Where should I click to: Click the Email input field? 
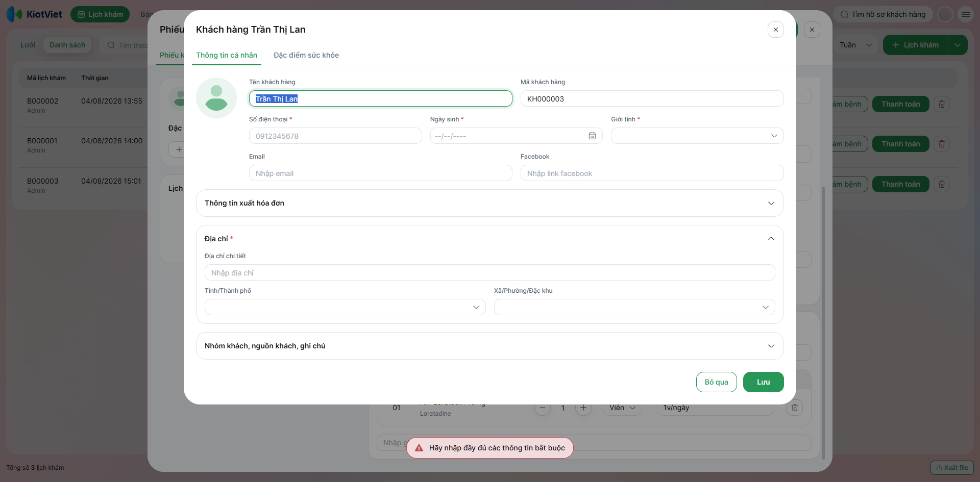pos(380,173)
